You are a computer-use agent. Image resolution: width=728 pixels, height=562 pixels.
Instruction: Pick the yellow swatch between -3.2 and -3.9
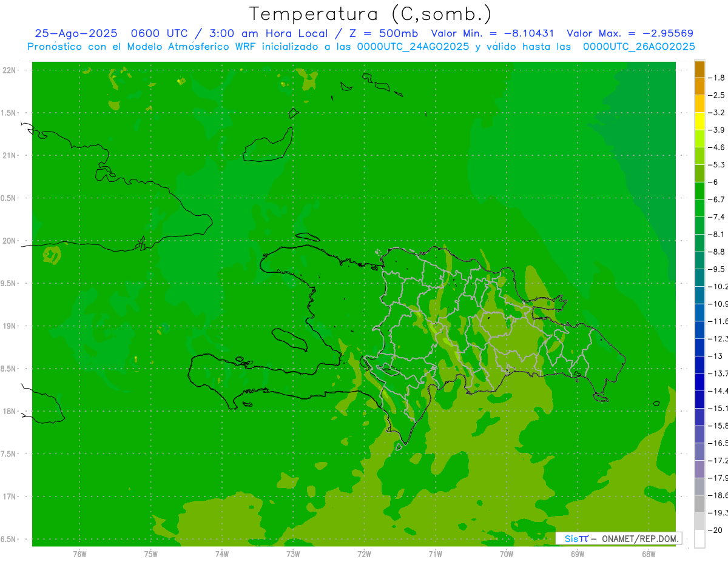pos(699,121)
